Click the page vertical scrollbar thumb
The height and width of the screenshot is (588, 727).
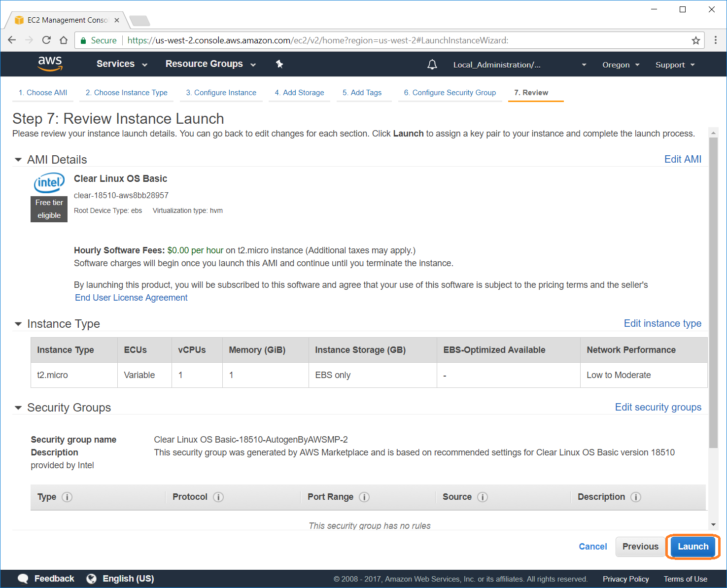pyautogui.click(x=713, y=292)
